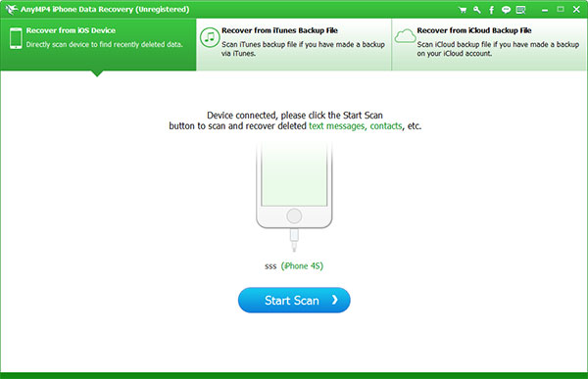588x379 pixels.
Task: Select the Recover from iOS Device tab
Action: [98, 44]
